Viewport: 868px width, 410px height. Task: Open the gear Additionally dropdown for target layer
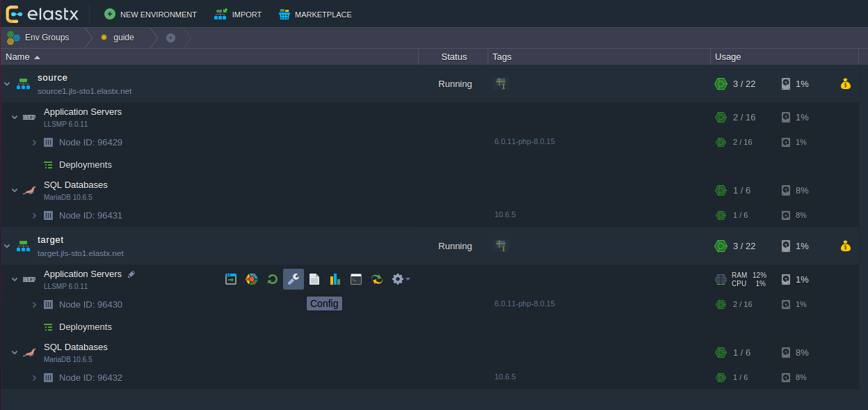[x=400, y=279]
